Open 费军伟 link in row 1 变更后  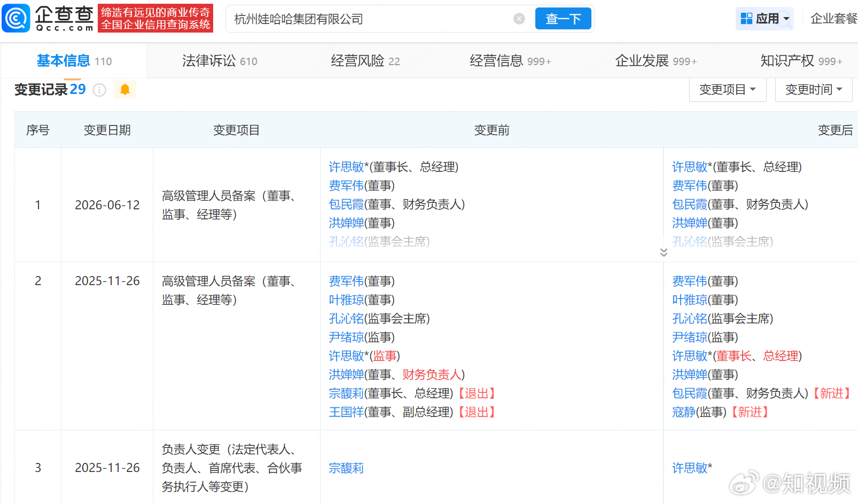690,186
